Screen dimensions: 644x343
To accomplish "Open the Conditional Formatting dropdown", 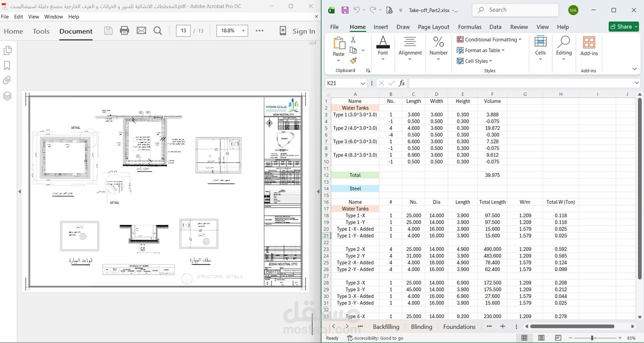I will pos(489,40).
